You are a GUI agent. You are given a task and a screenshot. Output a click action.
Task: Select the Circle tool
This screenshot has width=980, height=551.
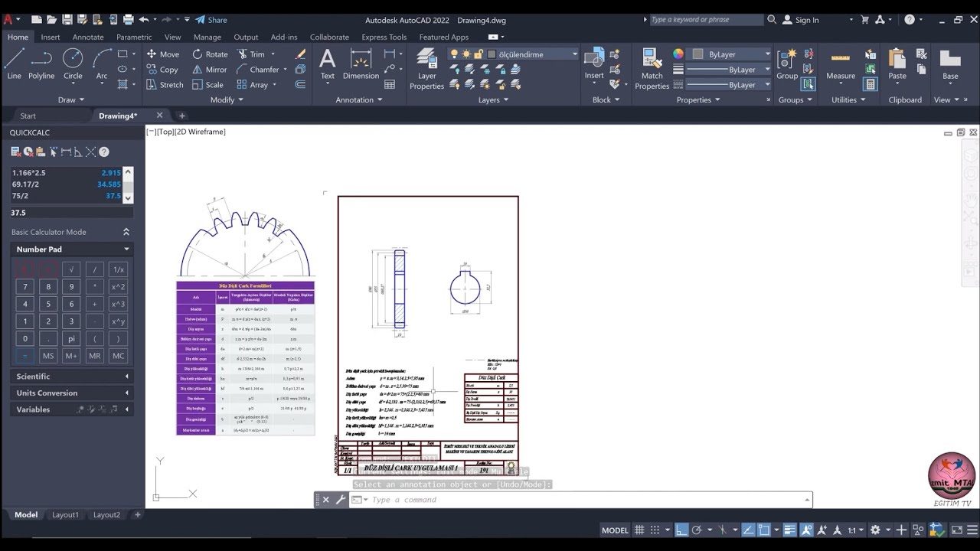coord(73,64)
